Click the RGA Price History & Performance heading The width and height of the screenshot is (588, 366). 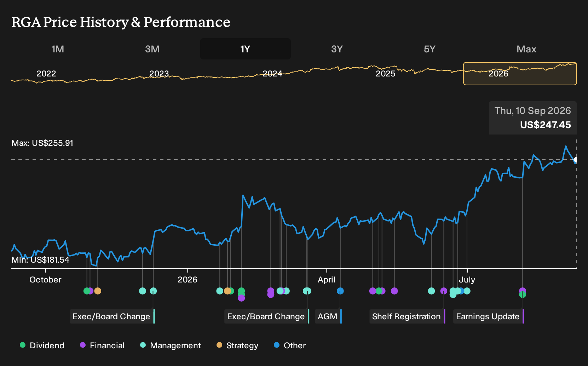[x=121, y=22]
